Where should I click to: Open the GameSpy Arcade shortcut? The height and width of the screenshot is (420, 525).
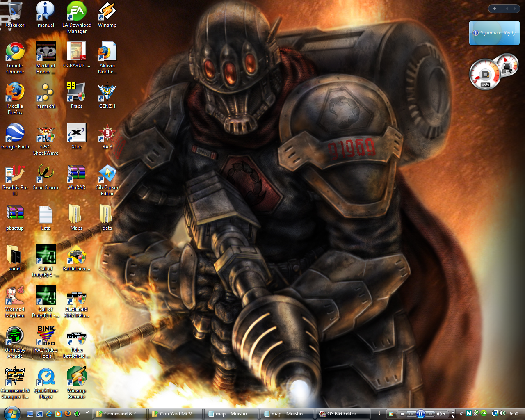15,337
